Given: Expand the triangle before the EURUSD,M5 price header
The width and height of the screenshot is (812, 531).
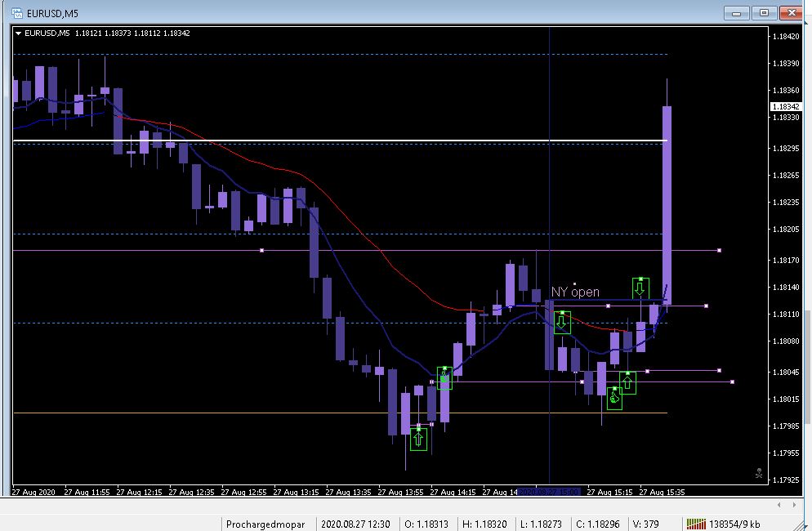Looking at the screenshot, I should (x=18, y=33).
